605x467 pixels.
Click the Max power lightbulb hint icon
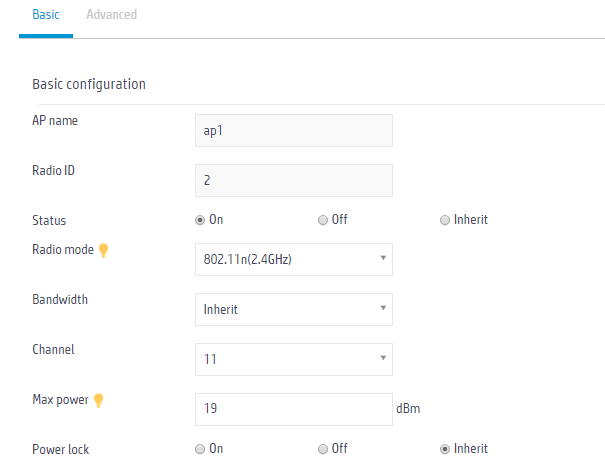point(99,400)
